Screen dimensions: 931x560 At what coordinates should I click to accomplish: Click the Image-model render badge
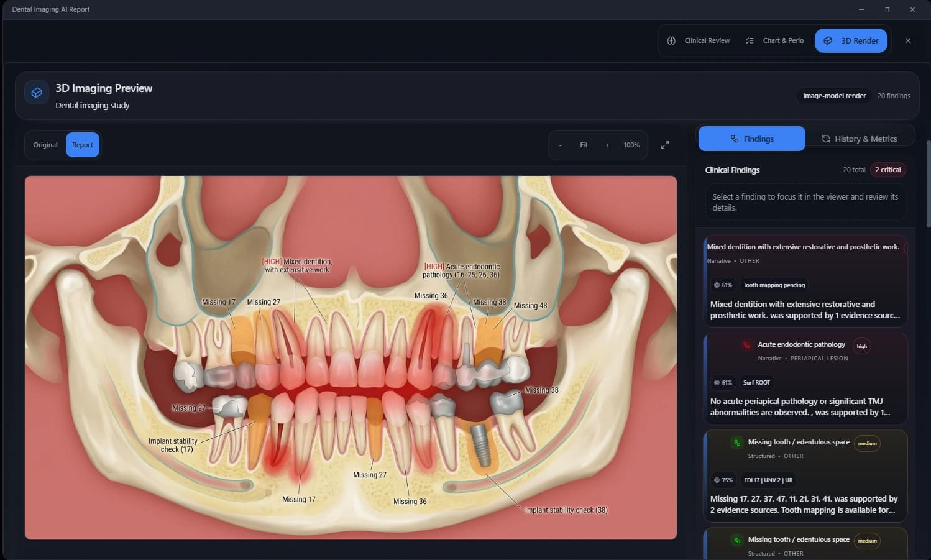pyautogui.click(x=834, y=96)
